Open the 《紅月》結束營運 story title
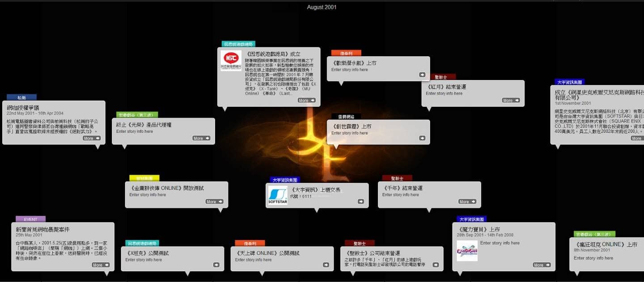 coord(446,87)
